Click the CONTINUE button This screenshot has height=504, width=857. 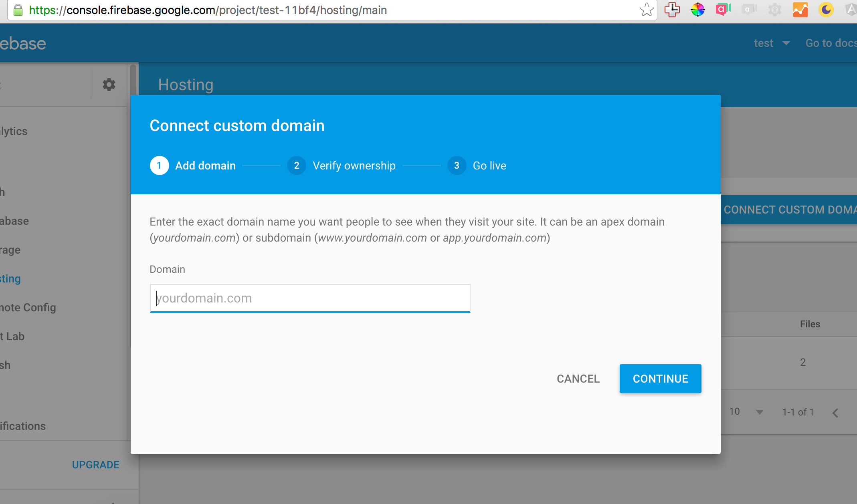pyautogui.click(x=660, y=379)
